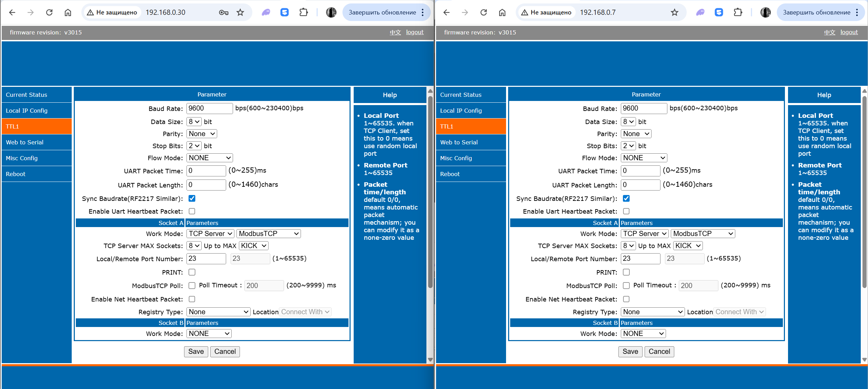Enable the ModbusTCP Poll checkbox in the left panel

click(192, 286)
